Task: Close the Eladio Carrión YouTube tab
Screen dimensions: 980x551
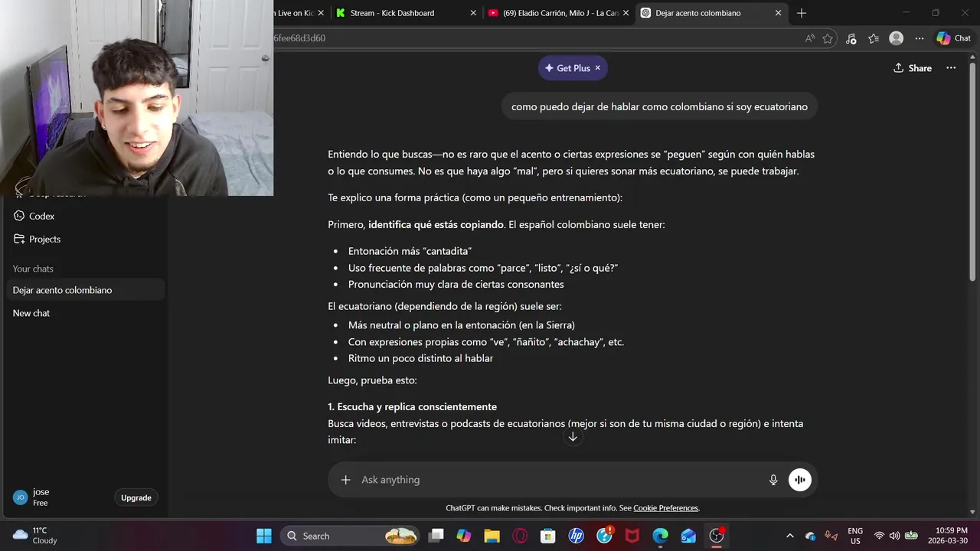Action: tap(626, 13)
